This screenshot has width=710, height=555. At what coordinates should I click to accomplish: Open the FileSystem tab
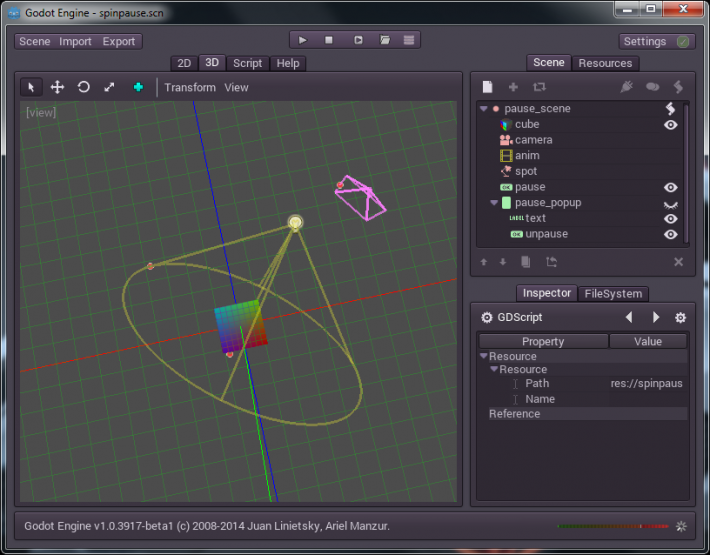[613, 293]
